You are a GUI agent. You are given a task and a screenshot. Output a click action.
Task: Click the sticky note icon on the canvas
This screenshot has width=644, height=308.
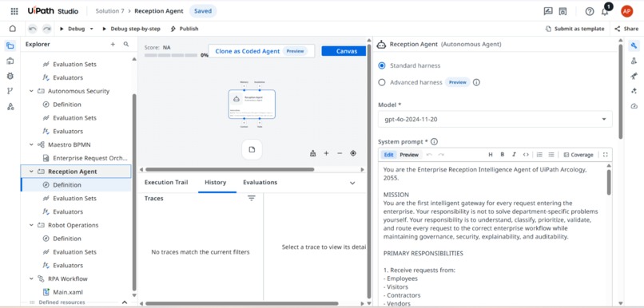pos(252,150)
